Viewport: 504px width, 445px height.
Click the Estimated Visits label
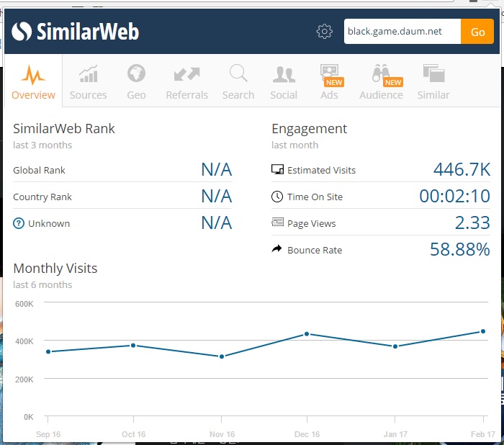321,170
